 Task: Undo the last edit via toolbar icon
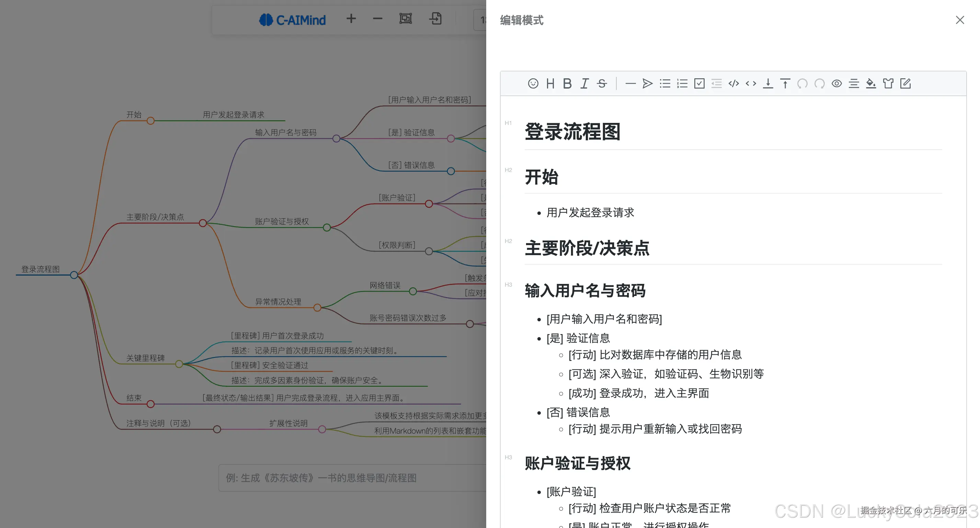pyautogui.click(x=802, y=83)
